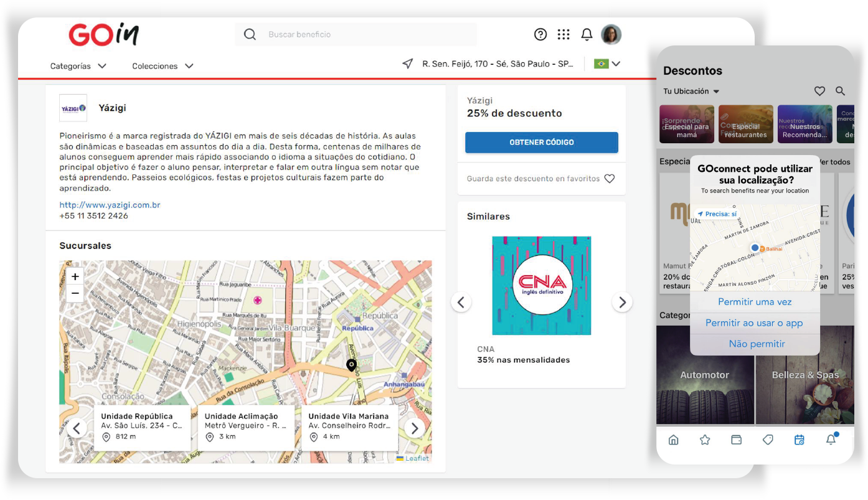Tap the Especial restaurantes banner
The image size is (868, 500).
click(746, 124)
